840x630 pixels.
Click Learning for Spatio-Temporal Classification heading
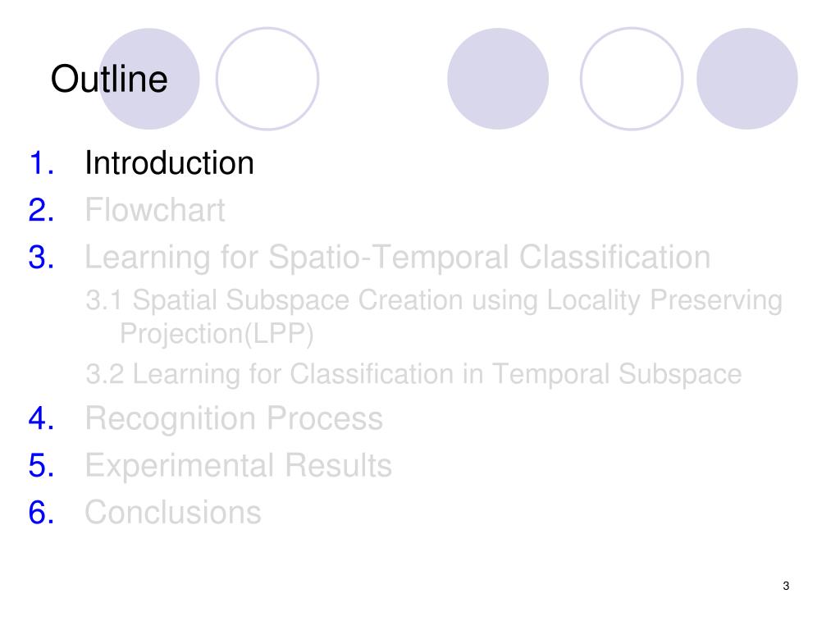[398, 257]
